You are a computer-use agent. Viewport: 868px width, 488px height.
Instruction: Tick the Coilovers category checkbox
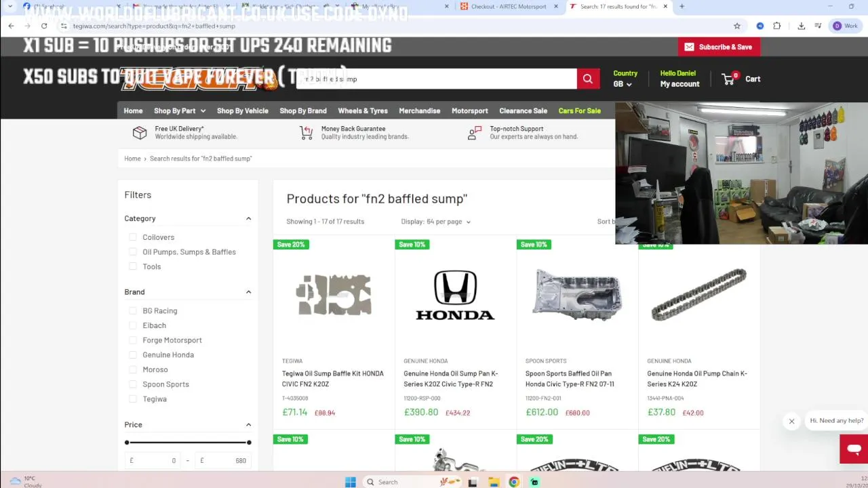pos(133,237)
